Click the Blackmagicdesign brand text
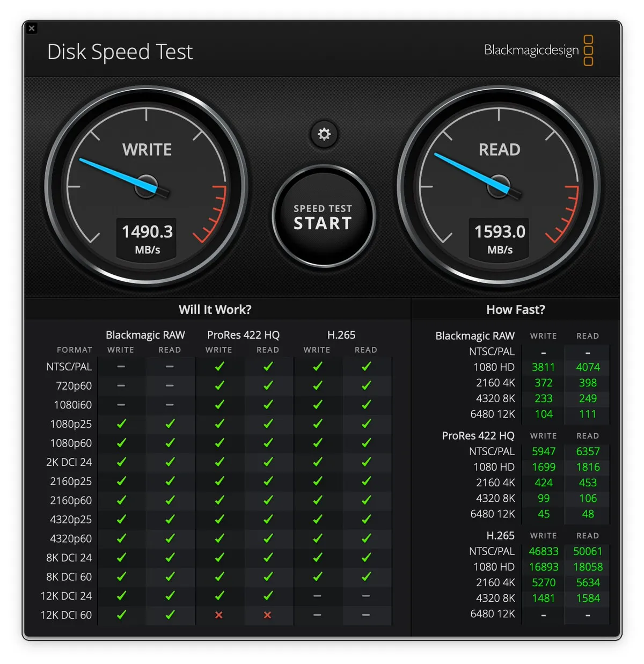This screenshot has width=644, height=664. coord(531,50)
